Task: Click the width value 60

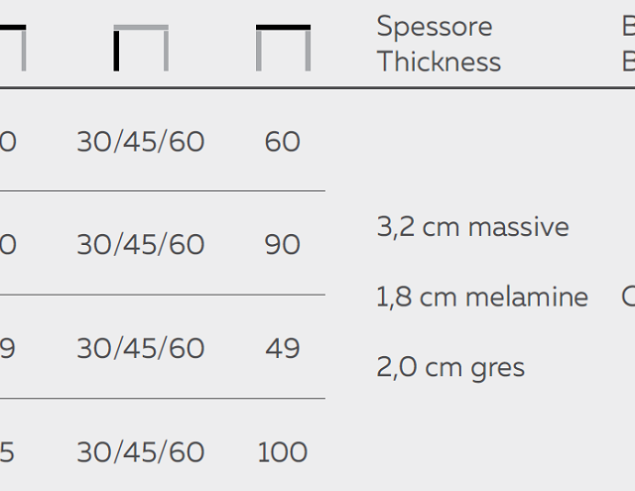Action: tap(282, 142)
